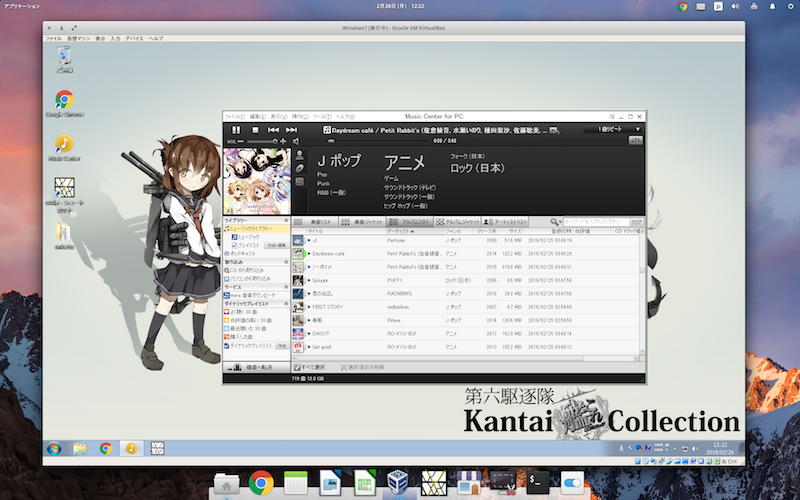Click the 作成 button beside ダイナミックプレイリスト

[282, 345]
